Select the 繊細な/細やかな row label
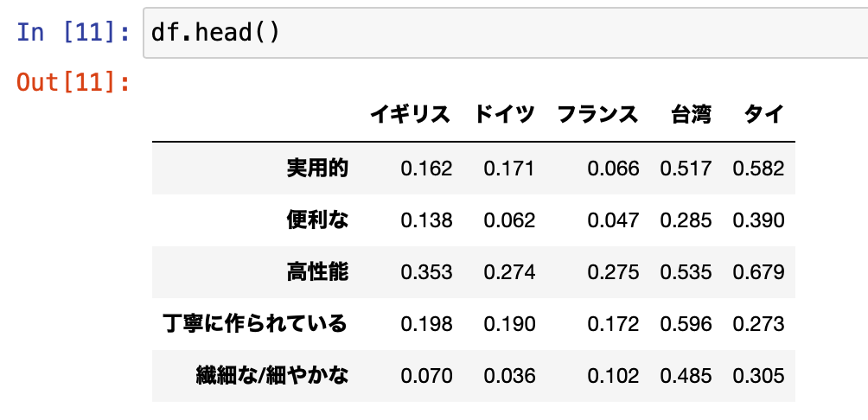 (x=271, y=376)
